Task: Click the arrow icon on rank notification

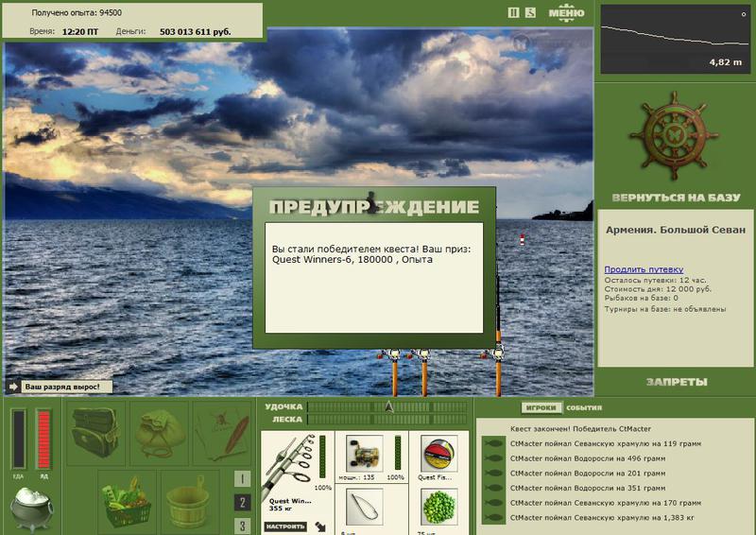Action: pyautogui.click(x=13, y=387)
